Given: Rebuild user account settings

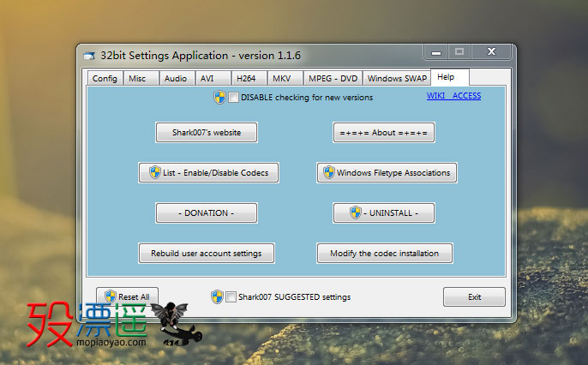Looking at the screenshot, I should click(207, 254).
